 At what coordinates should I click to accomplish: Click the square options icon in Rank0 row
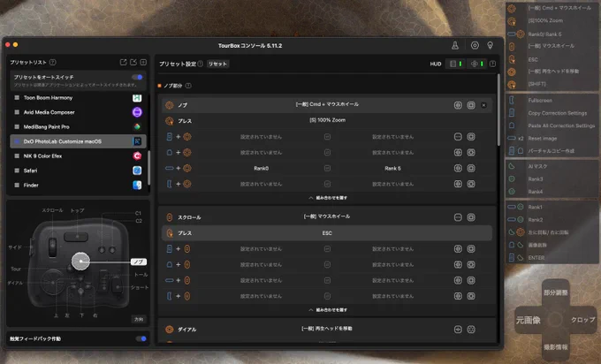471,168
